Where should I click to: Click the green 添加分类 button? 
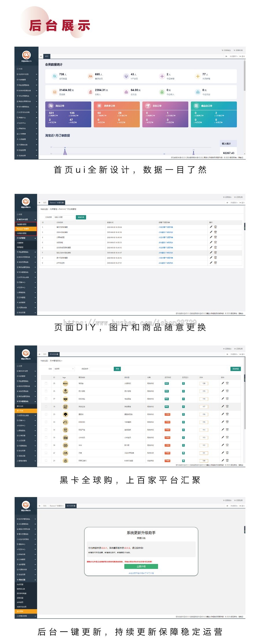pyautogui.click(x=81, y=217)
